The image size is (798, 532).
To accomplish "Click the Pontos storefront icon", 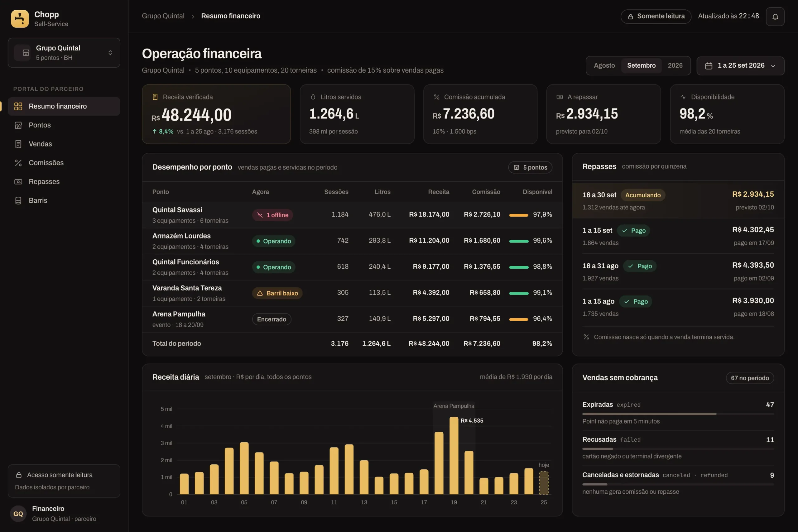I will (18, 125).
